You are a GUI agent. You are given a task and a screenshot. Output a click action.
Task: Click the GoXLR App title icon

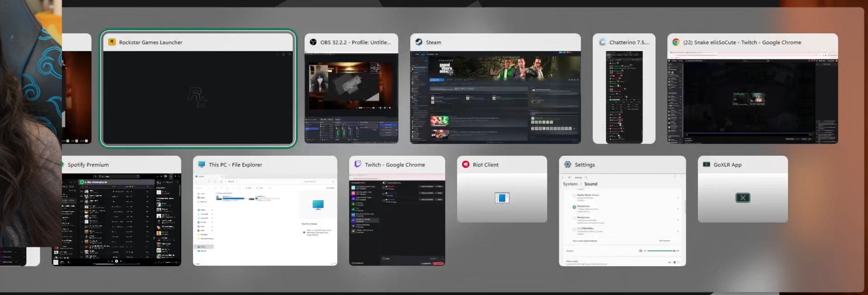pyautogui.click(x=707, y=164)
